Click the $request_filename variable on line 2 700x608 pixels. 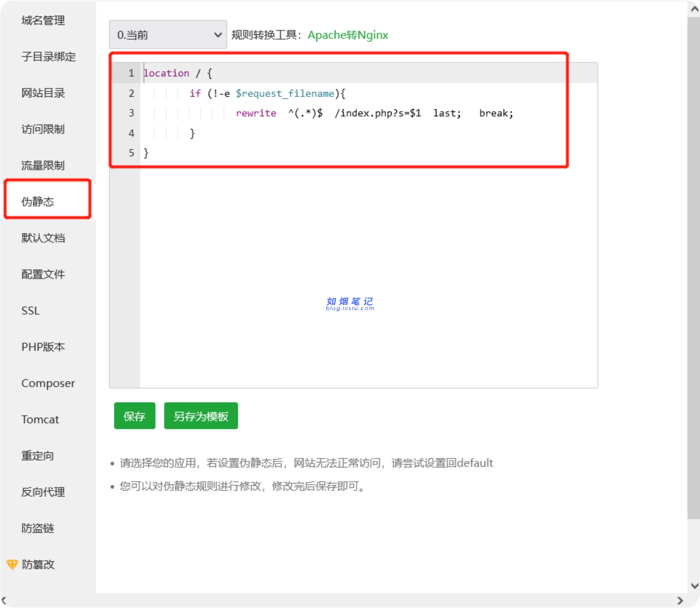[285, 94]
